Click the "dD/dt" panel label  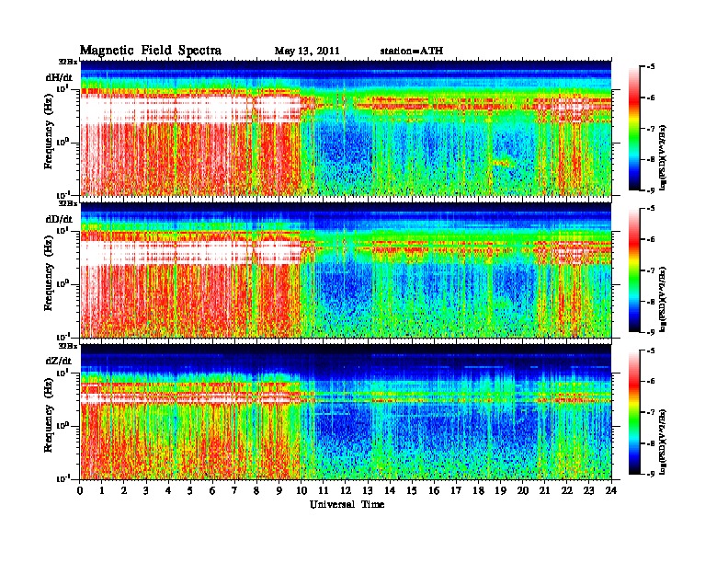coord(59,219)
